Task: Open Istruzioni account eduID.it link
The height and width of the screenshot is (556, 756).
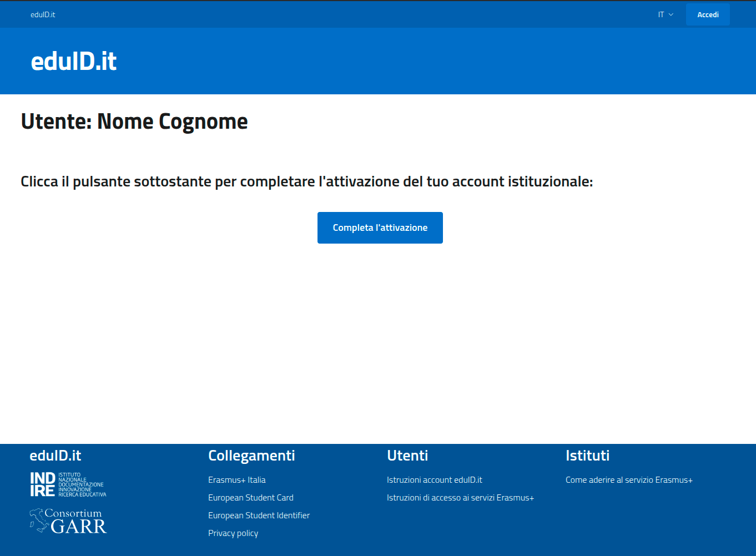Action: click(x=434, y=480)
